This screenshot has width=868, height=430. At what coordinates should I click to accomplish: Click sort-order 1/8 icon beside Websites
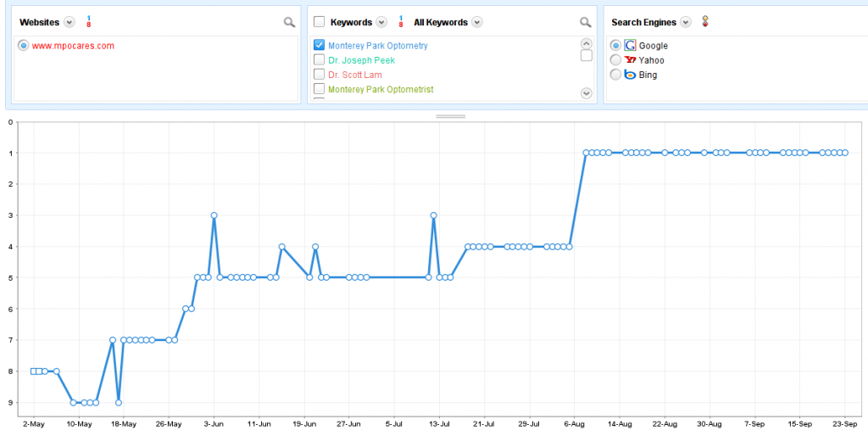[x=88, y=22]
